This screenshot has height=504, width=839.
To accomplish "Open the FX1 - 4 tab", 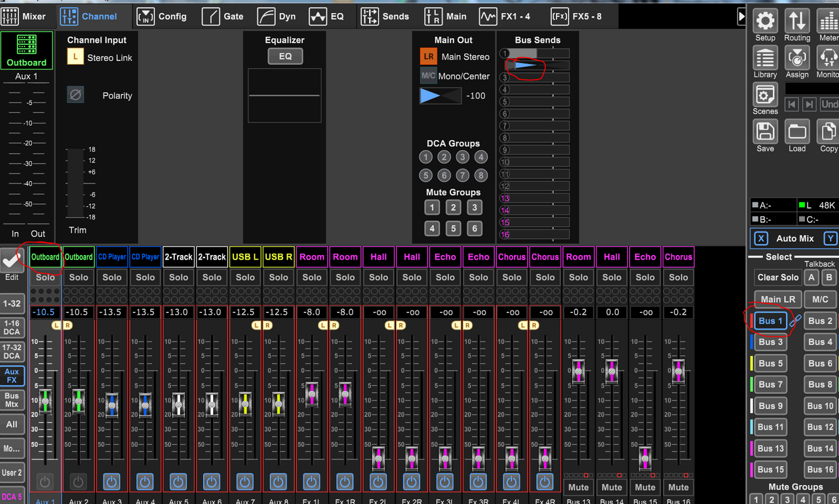I will 505,16.
